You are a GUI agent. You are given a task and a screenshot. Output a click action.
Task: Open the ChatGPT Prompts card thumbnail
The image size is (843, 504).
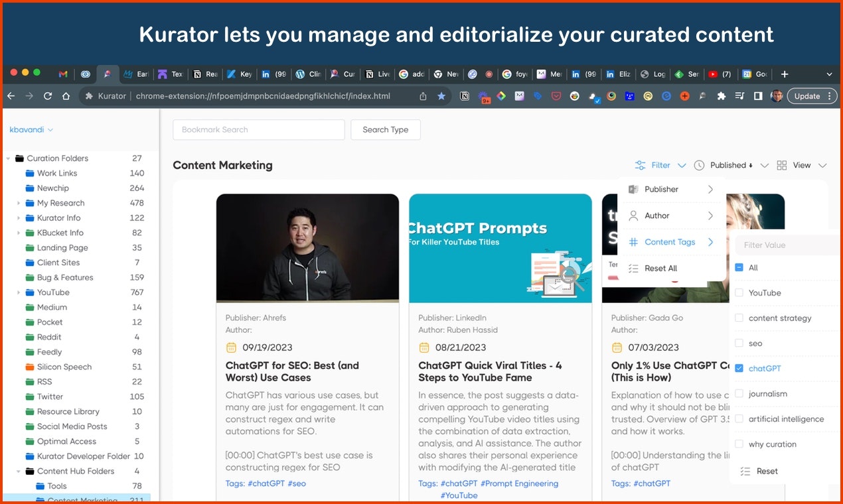click(500, 249)
